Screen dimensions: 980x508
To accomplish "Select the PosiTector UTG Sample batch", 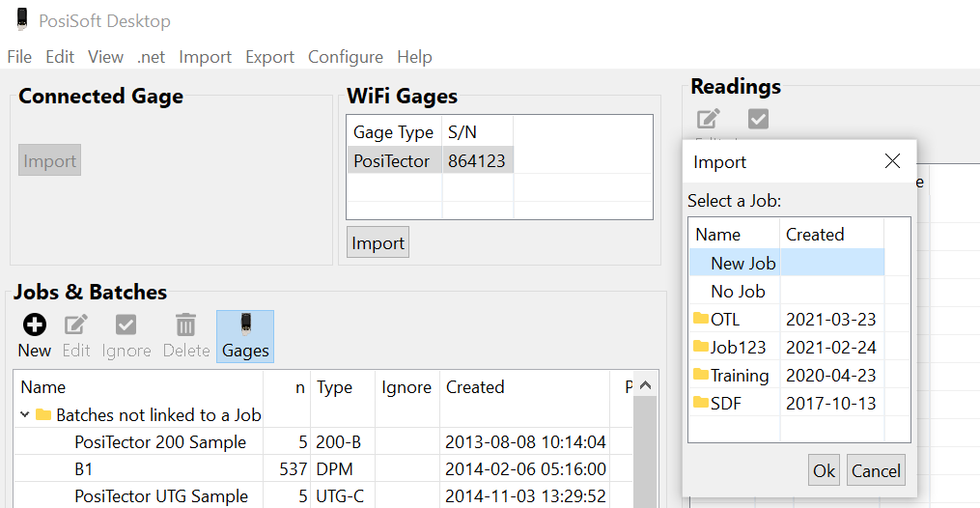I will click(x=160, y=496).
